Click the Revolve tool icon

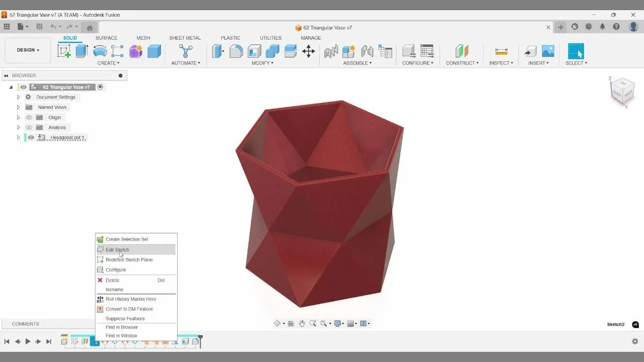tap(98, 51)
